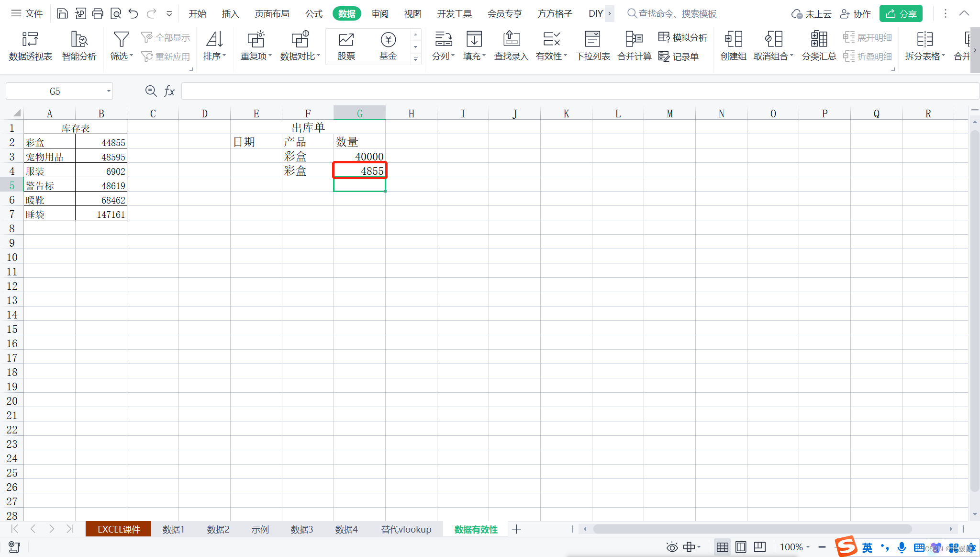Switch to the 公式 Formulas tab
The image size is (980, 557).
[x=314, y=14]
